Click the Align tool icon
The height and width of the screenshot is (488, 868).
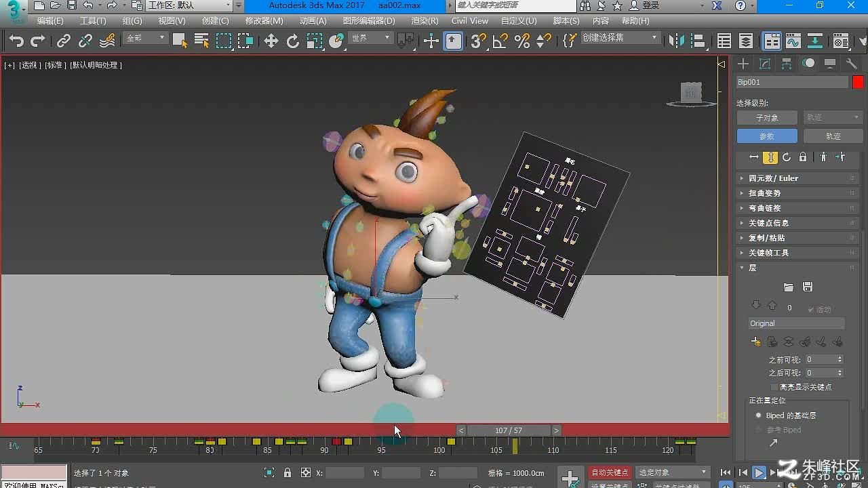(x=698, y=41)
